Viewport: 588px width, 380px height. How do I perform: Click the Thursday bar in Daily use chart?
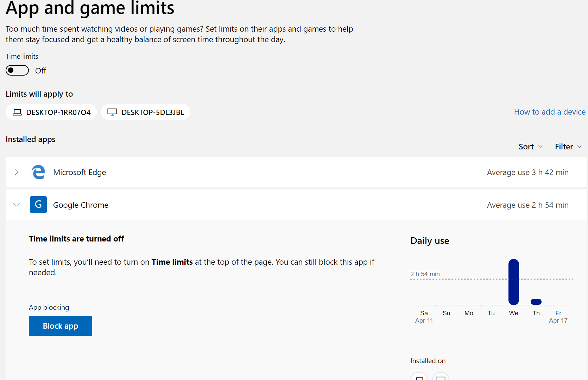tap(536, 302)
